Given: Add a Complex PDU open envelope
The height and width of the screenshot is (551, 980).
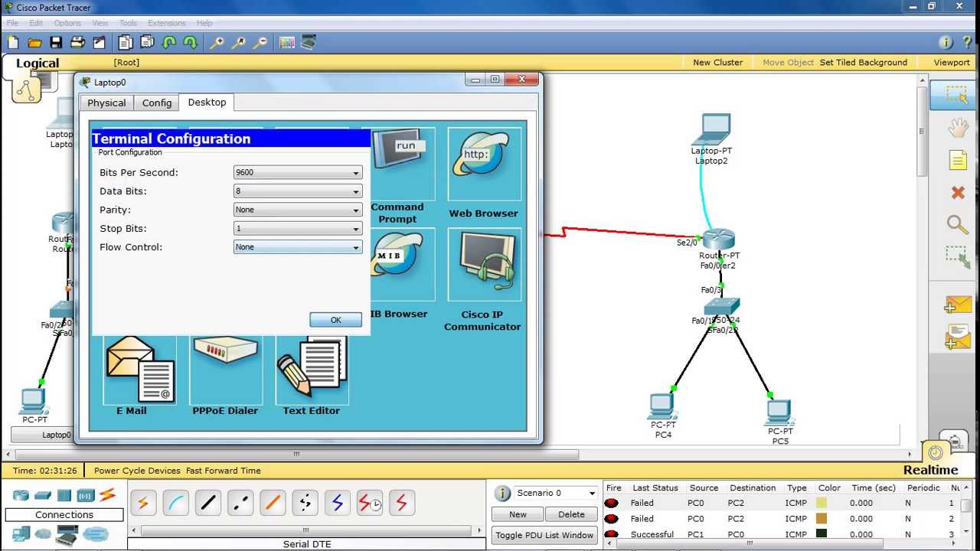Looking at the screenshot, I should tap(958, 337).
